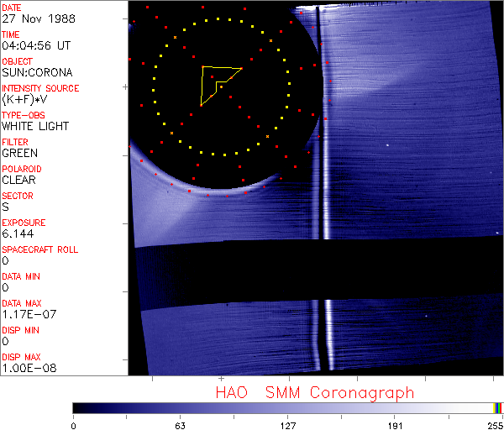Click the 63 tick label under the color bar

tap(180, 425)
